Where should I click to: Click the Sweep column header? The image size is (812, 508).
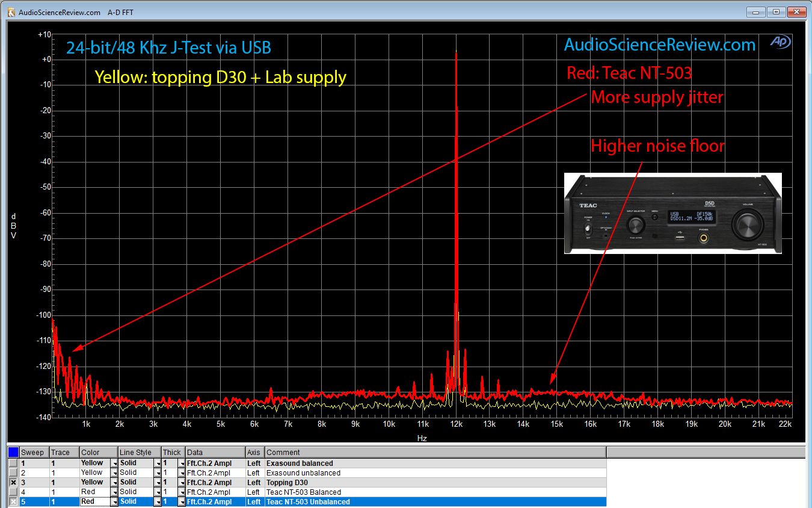tap(34, 453)
